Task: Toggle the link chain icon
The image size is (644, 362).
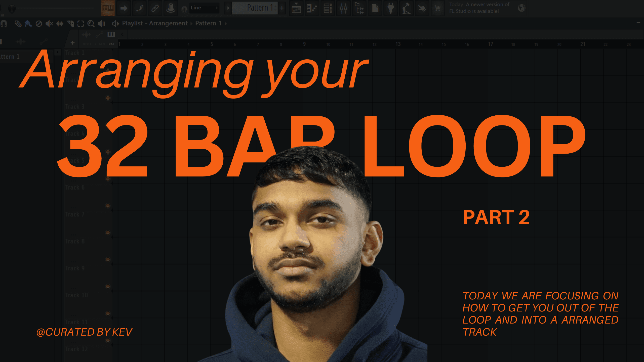Action: pos(155,8)
